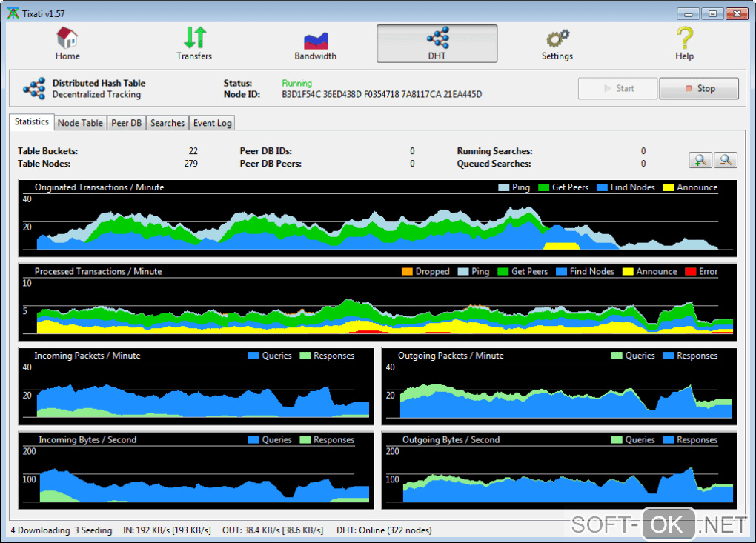Click Queries swatch in Incoming Bytes legend
The width and height of the screenshot is (756, 543).
pos(253,440)
